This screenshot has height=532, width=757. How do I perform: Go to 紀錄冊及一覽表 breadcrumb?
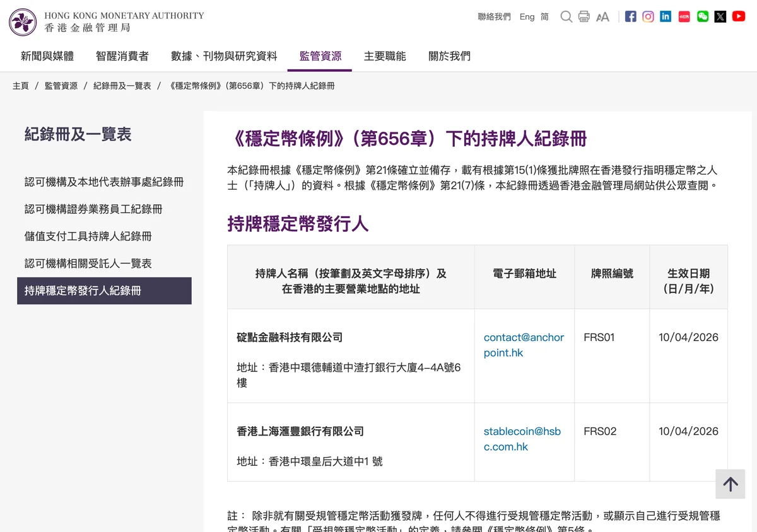point(122,86)
